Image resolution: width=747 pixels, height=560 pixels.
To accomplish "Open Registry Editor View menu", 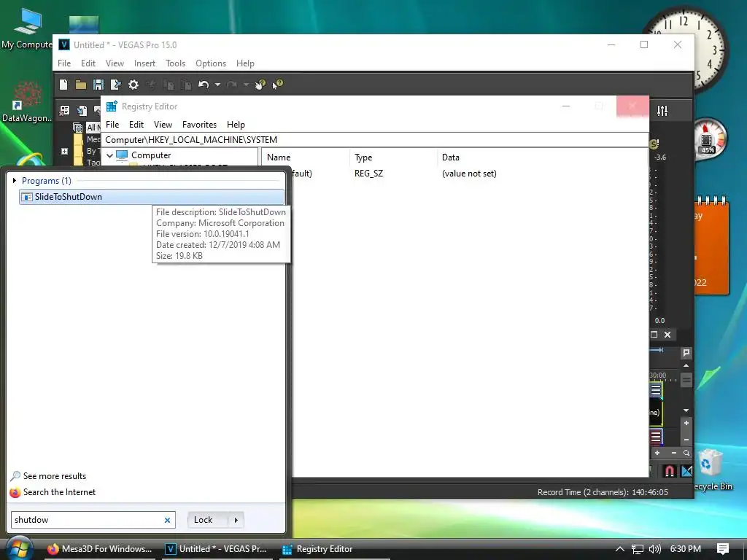I will click(163, 124).
